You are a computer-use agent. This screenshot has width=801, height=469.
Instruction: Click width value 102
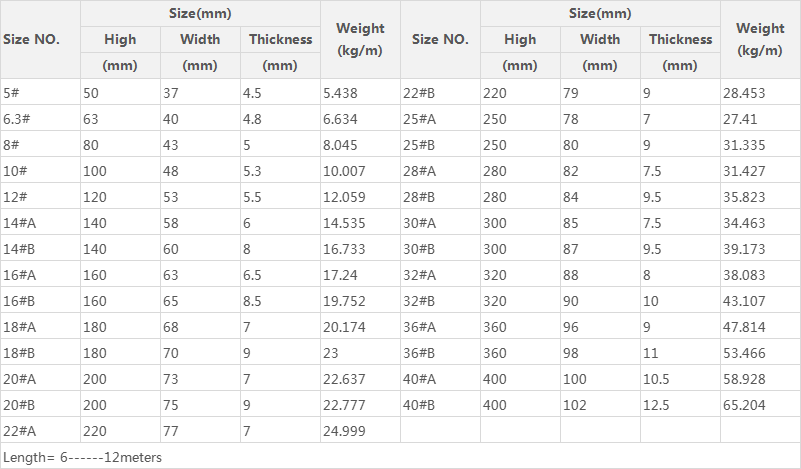click(x=576, y=405)
